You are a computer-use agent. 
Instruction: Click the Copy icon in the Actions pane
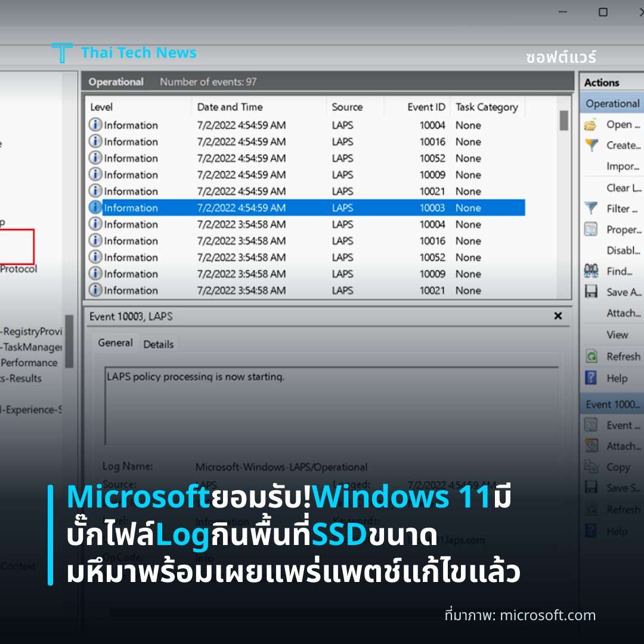click(591, 466)
